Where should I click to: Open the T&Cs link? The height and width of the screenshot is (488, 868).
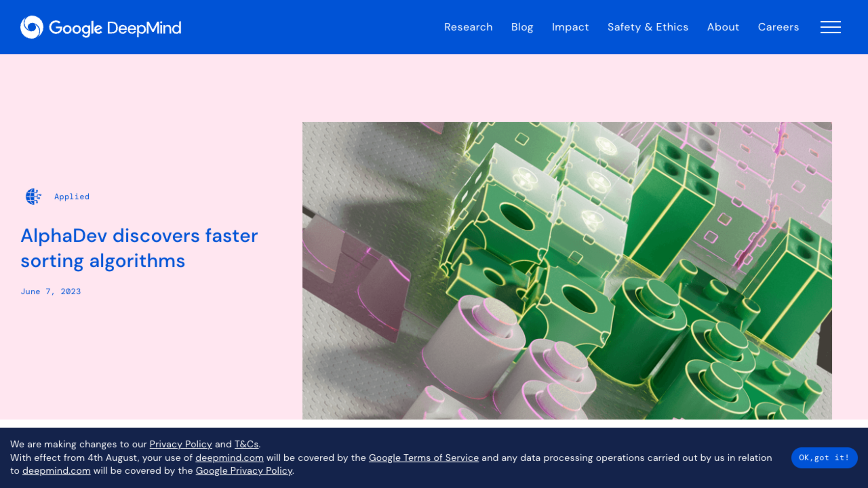246,444
